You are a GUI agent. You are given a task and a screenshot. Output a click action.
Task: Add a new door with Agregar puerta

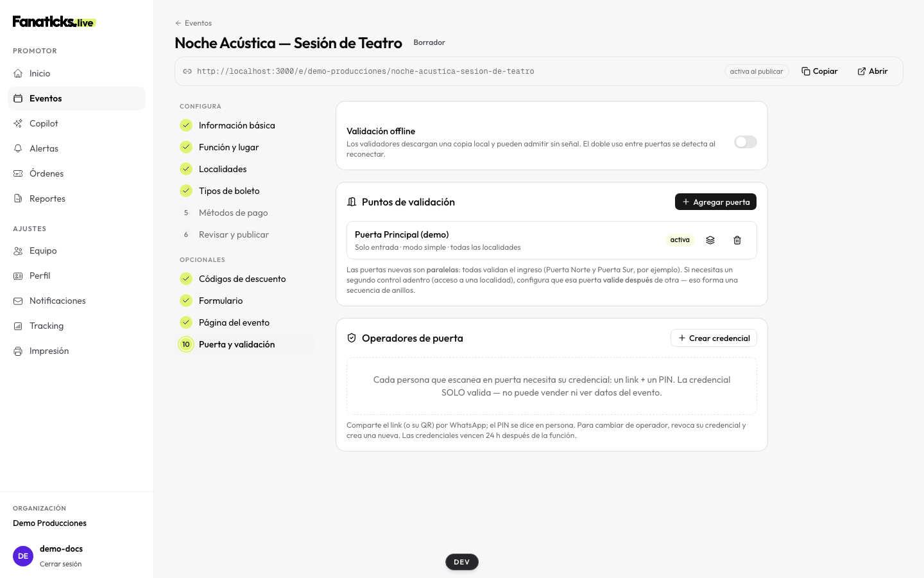pyautogui.click(x=715, y=202)
